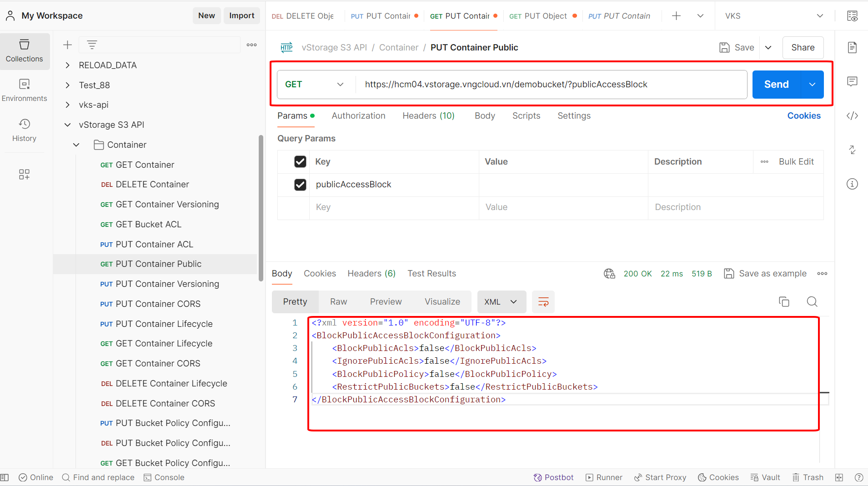Screen dimensions: 868x486
Task: Open the Comments icon in right sidebar
Action: [852, 81]
